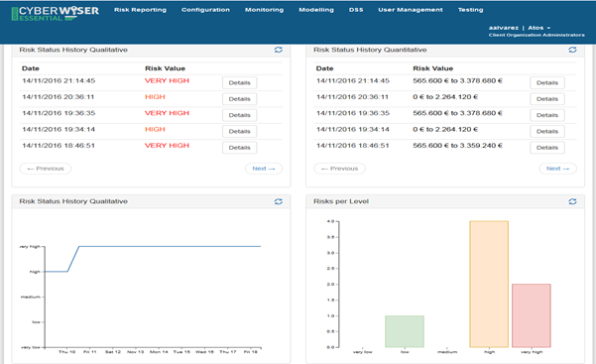Click the orange 'high' bar in Risks per Level
The height and width of the screenshot is (364, 596).
[x=489, y=284]
